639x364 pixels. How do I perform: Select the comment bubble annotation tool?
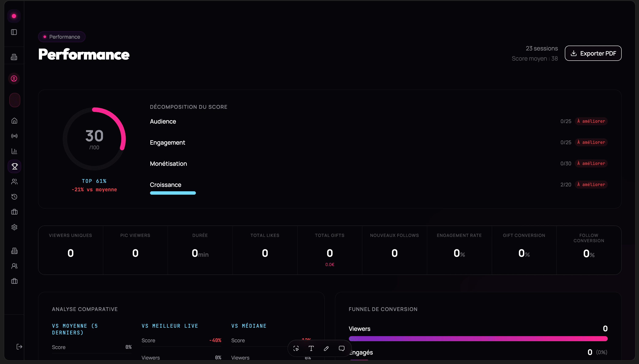tap(341, 348)
